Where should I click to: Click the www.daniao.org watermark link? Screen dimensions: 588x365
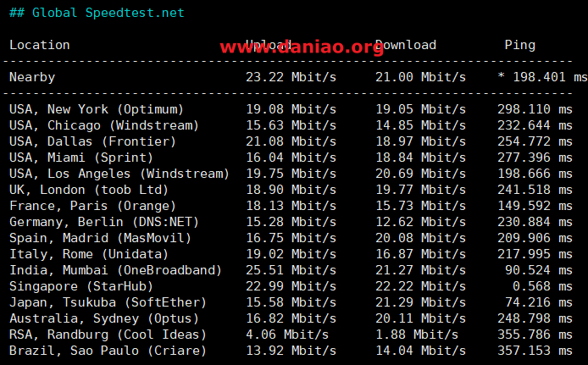302,47
